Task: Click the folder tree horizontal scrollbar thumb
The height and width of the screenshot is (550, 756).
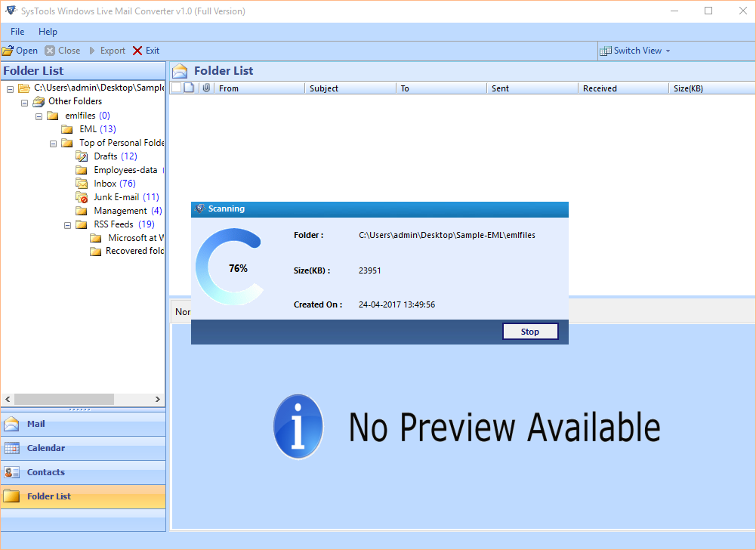Action: [64, 399]
